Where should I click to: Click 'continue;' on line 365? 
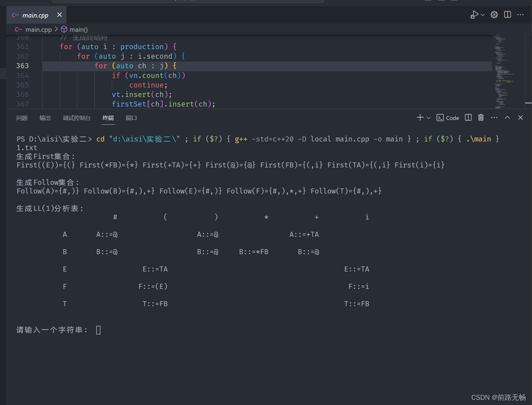click(x=149, y=85)
